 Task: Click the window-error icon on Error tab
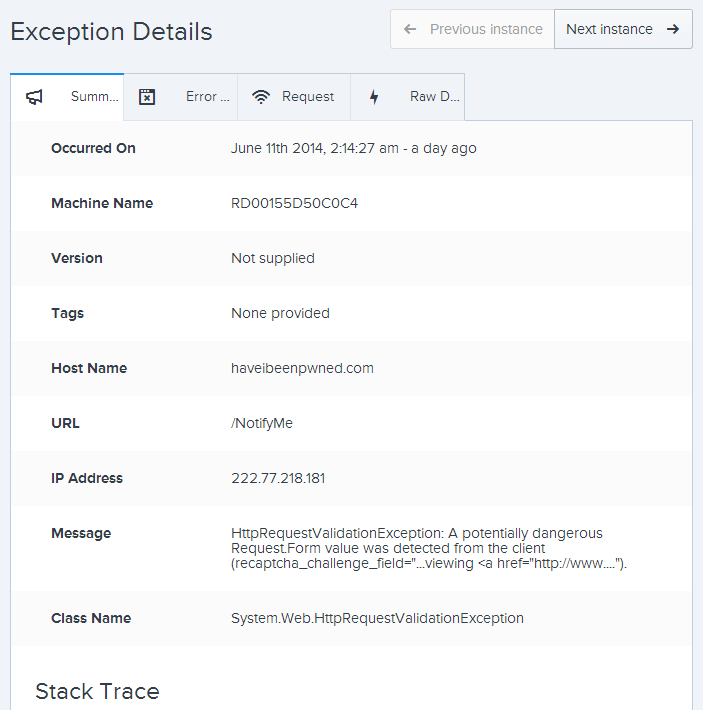coord(147,97)
